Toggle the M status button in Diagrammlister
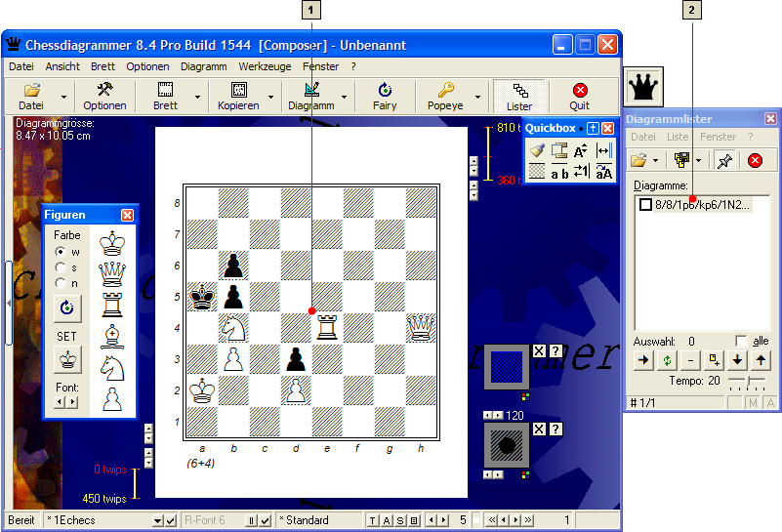The height and width of the screenshot is (532, 782). [x=753, y=403]
